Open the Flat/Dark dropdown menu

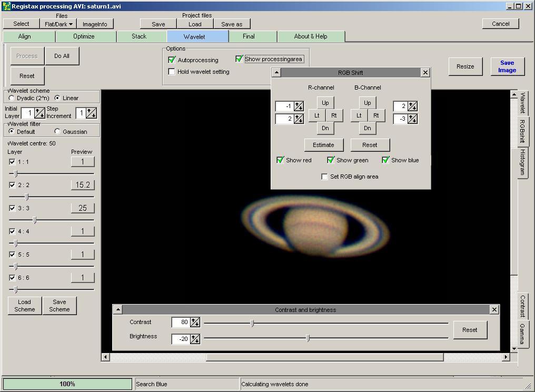point(58,24)
